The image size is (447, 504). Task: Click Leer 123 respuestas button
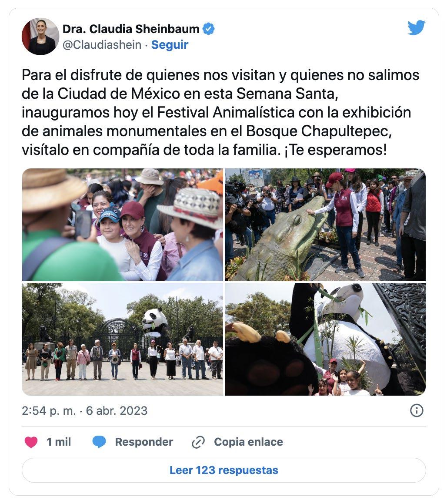point(224,470)
